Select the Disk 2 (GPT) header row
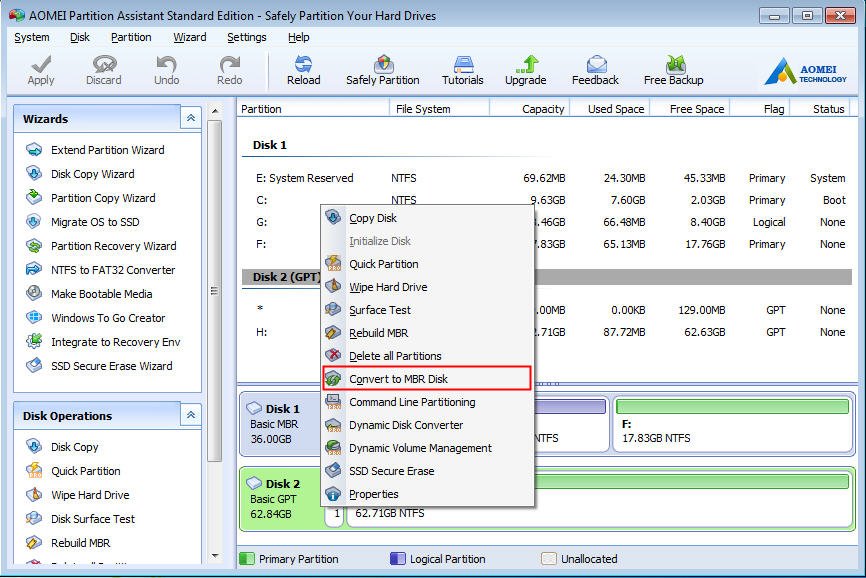This screenshot has height=578, width=866. pyautogui.click(x=547, y=277)
